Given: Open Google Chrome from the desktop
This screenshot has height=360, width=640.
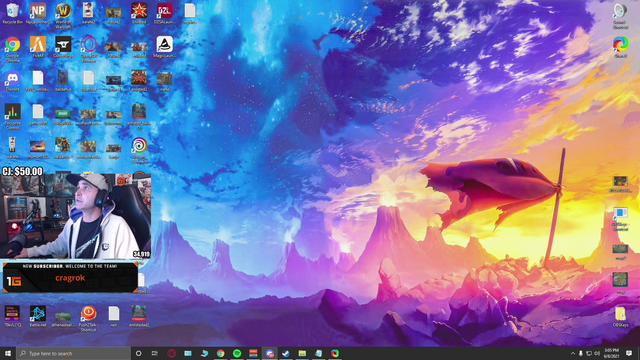Looking at the screenshot, I should [x=12, y=49].
